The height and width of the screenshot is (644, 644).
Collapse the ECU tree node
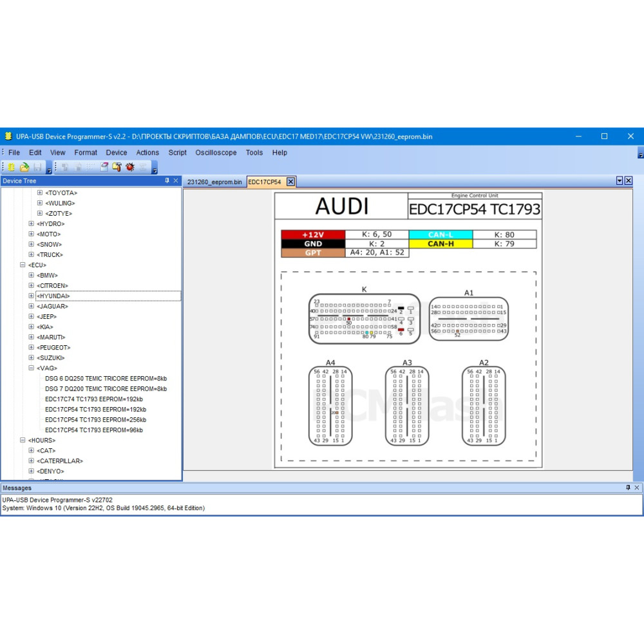[x=23, y=265]
